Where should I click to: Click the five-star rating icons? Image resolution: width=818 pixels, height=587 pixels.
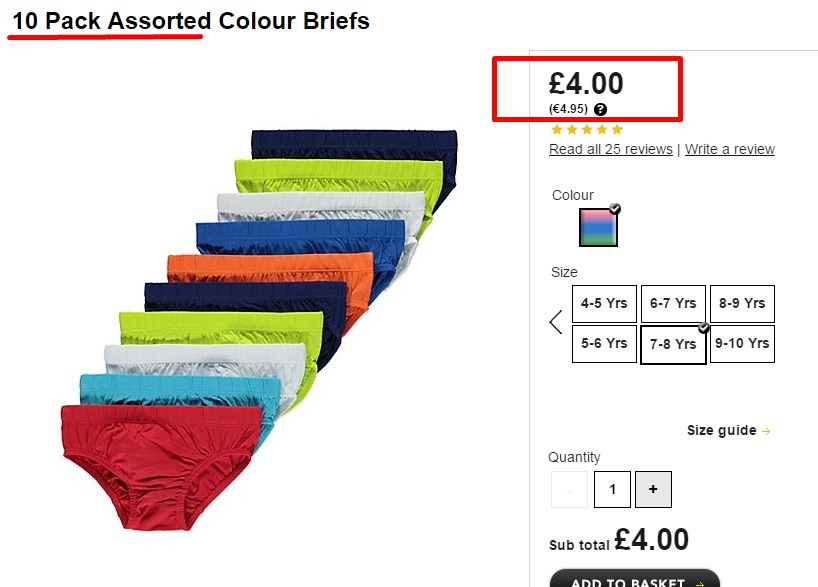coord(587,129)
